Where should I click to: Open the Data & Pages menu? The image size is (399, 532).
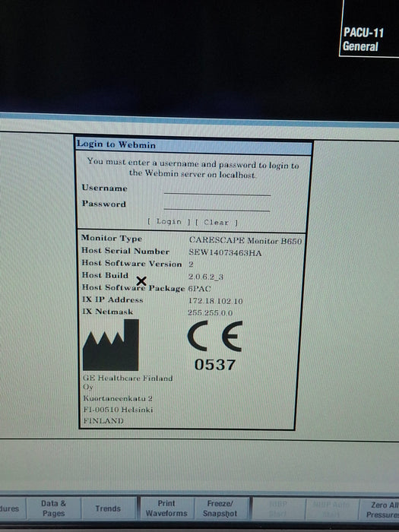tap(54, 508)
